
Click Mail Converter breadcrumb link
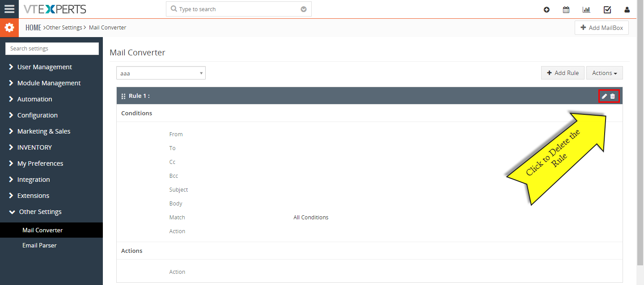pos(107,28)
